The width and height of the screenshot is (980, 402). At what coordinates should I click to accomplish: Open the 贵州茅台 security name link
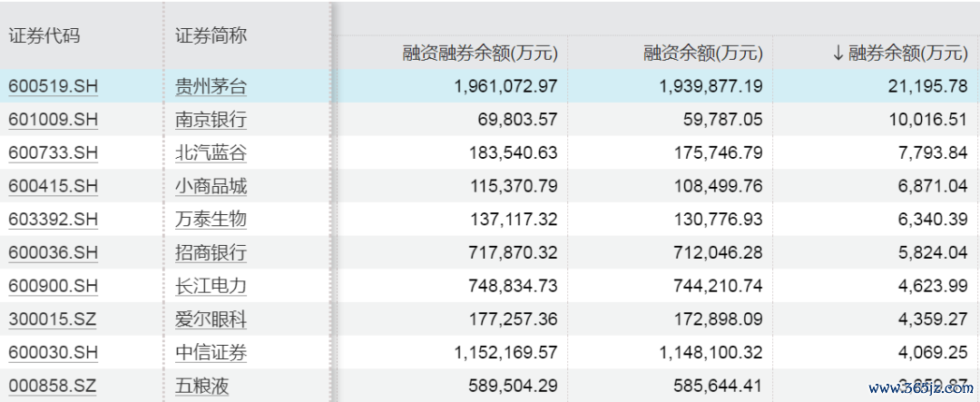tap(211, 87)
